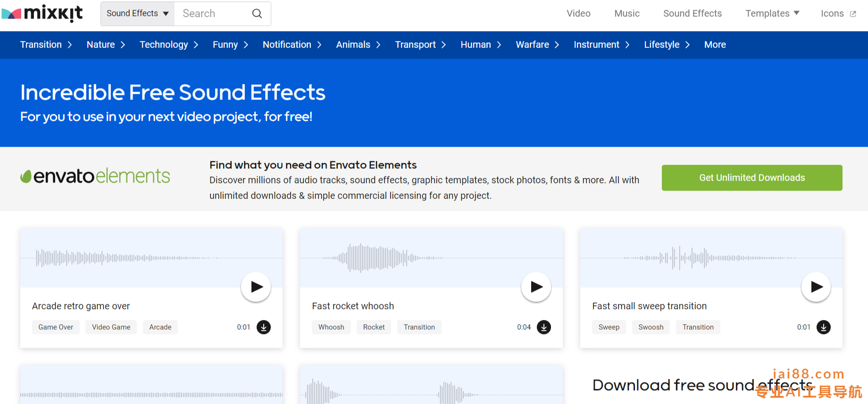Play Fast rocket whoosh sound
Screen dimensions: 868x404
click(536, 286)
